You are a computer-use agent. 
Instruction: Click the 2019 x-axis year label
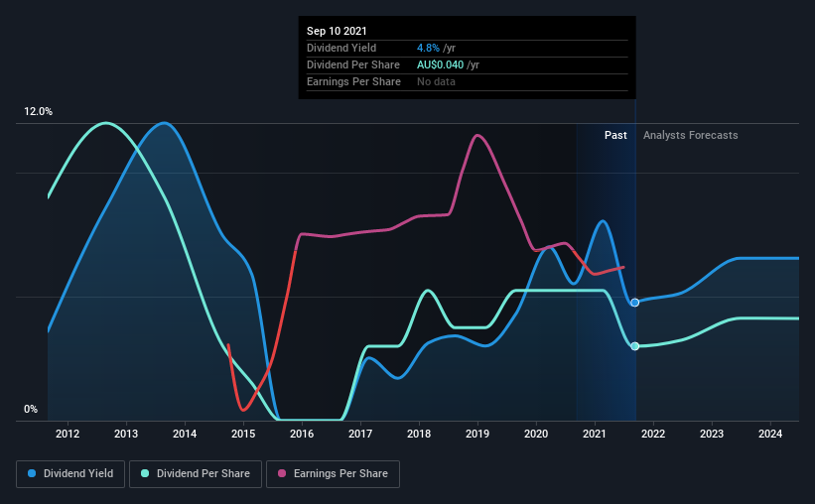(477, 434)
